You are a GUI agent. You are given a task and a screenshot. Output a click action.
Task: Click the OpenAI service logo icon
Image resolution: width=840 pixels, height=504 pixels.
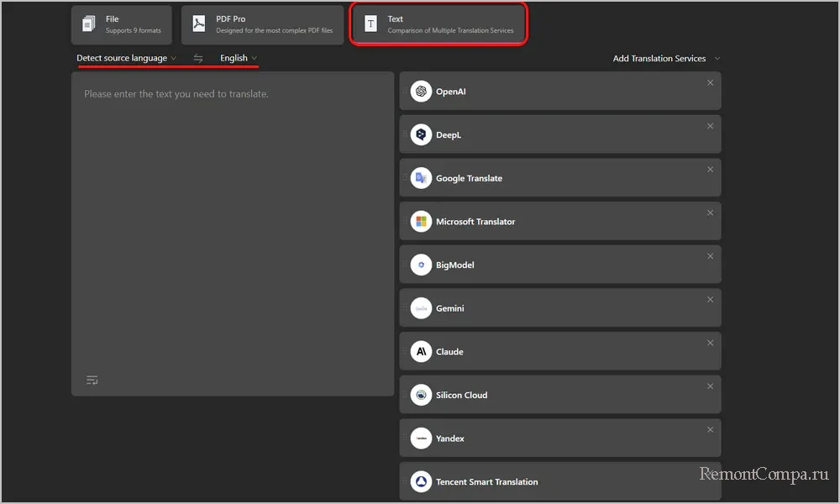(x=421, y=92)
